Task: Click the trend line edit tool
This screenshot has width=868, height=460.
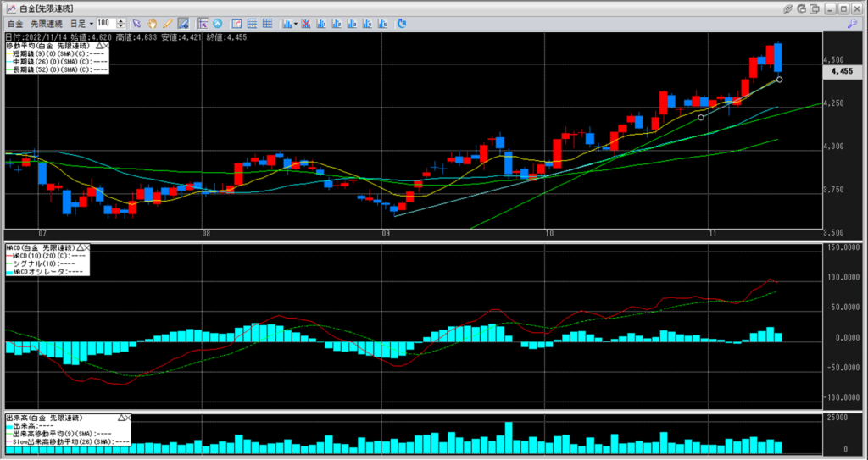Action: coord(182,23)
